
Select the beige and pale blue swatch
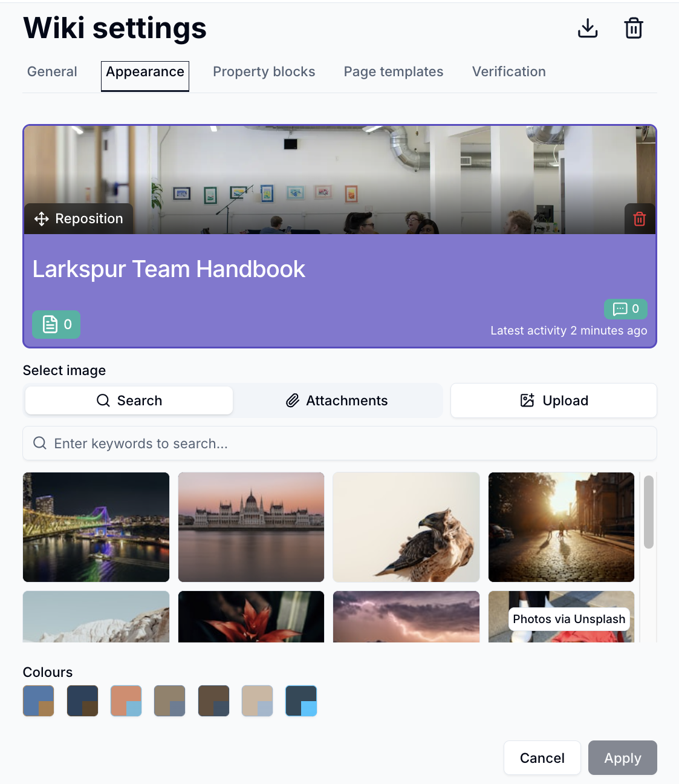(258, 701)
